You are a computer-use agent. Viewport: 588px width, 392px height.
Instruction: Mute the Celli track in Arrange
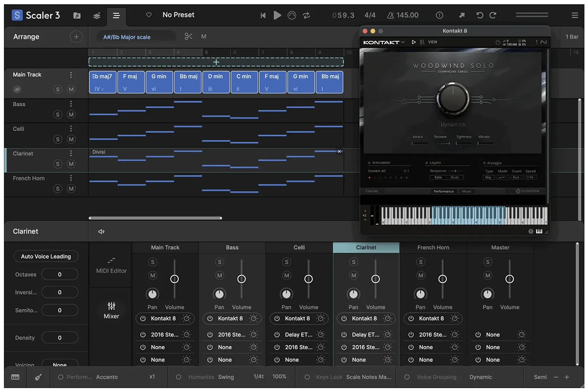(x=71, y=139)
